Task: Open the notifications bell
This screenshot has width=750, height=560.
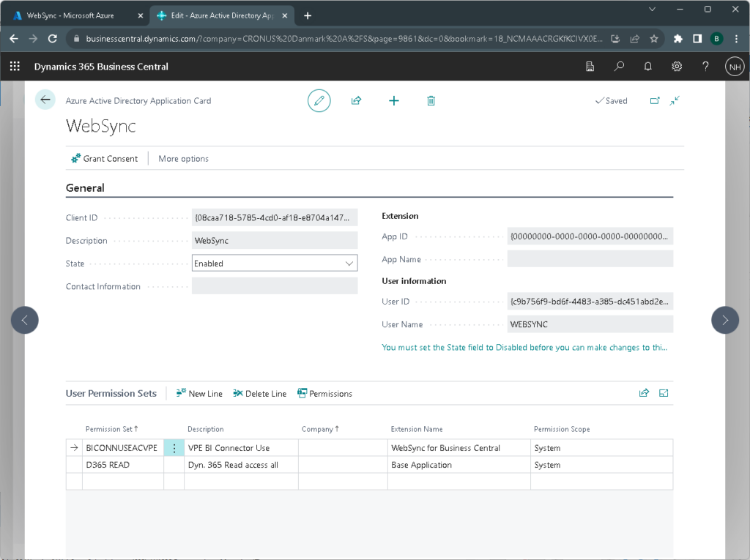Action: tap(647, 67)
